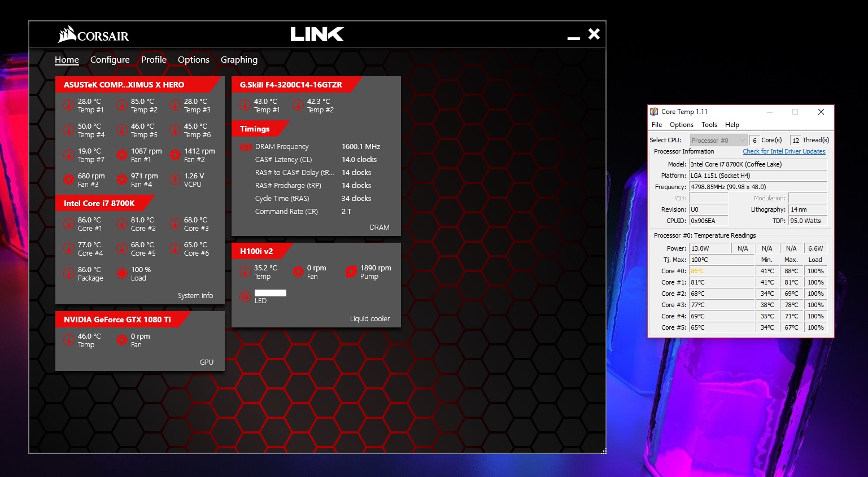The width and height of the screenshot is (868, 477).
Task: Click the CPU Package temperature icon
Action: 69,274
